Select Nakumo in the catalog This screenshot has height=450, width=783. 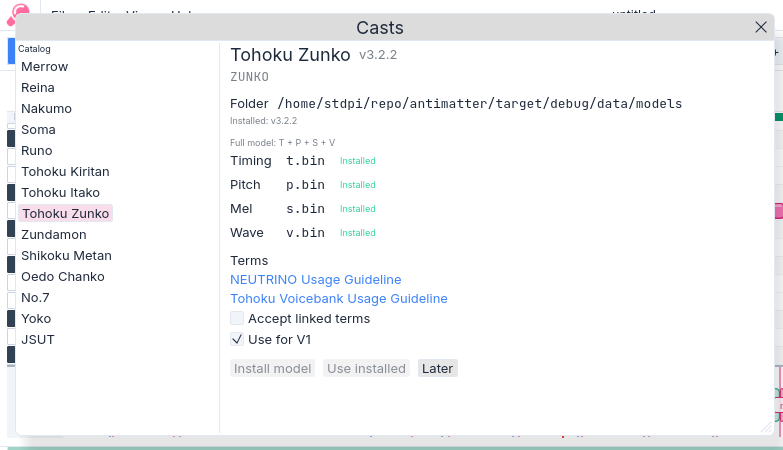(x=46, y=109)
